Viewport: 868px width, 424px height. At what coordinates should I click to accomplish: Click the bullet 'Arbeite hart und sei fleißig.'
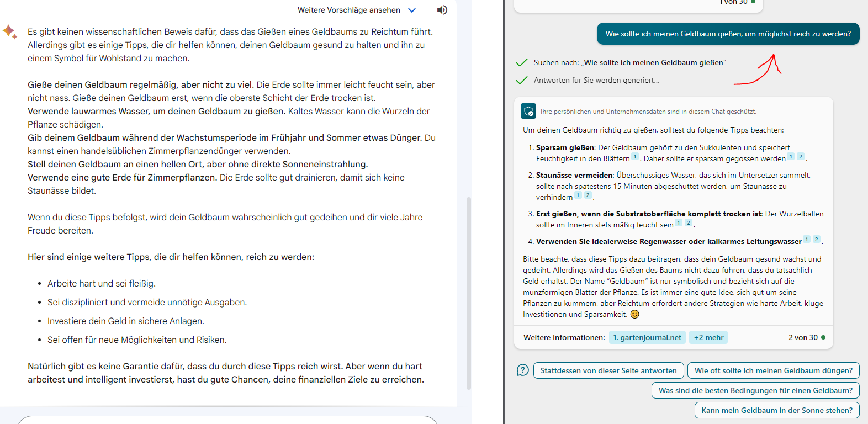coord(102,283)
